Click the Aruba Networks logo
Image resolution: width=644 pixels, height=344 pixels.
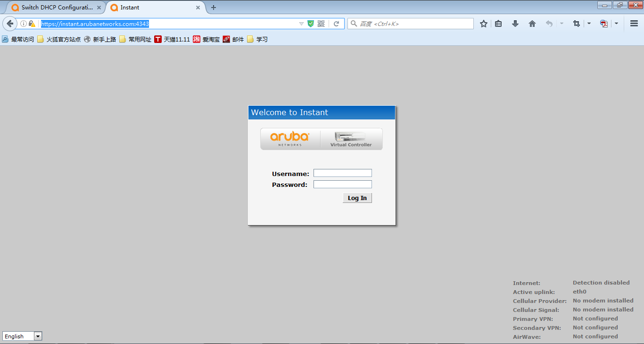[290, 139]
